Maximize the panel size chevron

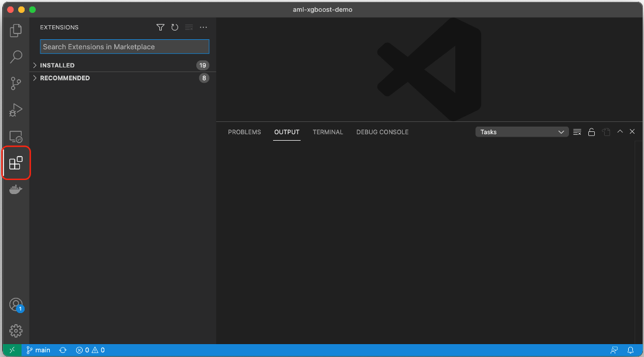[x=620, y=131]
